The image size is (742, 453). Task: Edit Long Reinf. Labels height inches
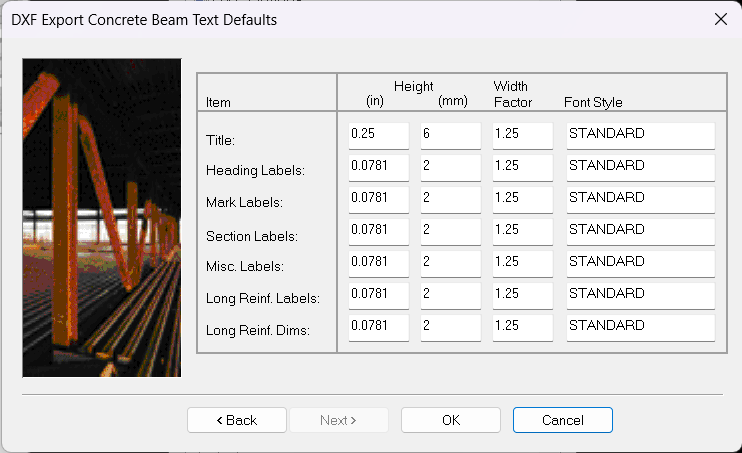pyautogui.click(x=379, y=294)
